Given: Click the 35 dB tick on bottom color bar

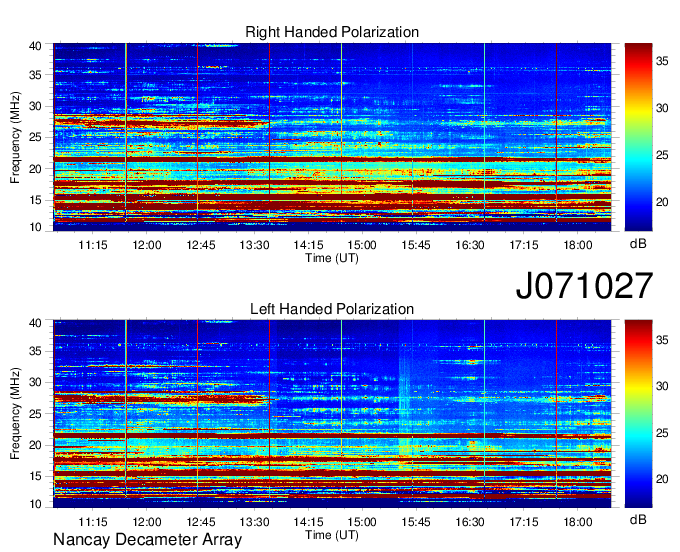Looking at the screenshot, I should 662,340.
